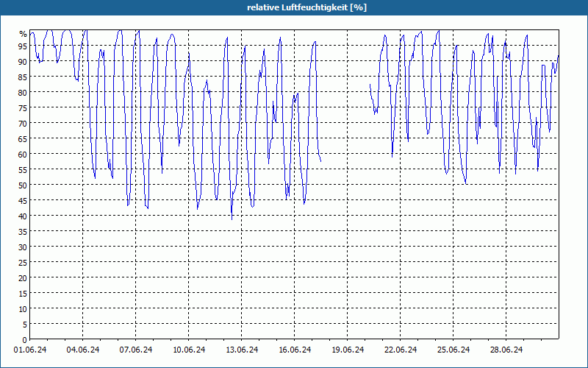Click the 90 y-axis label
The image size is (588, 368).
(x=23, y=61)
